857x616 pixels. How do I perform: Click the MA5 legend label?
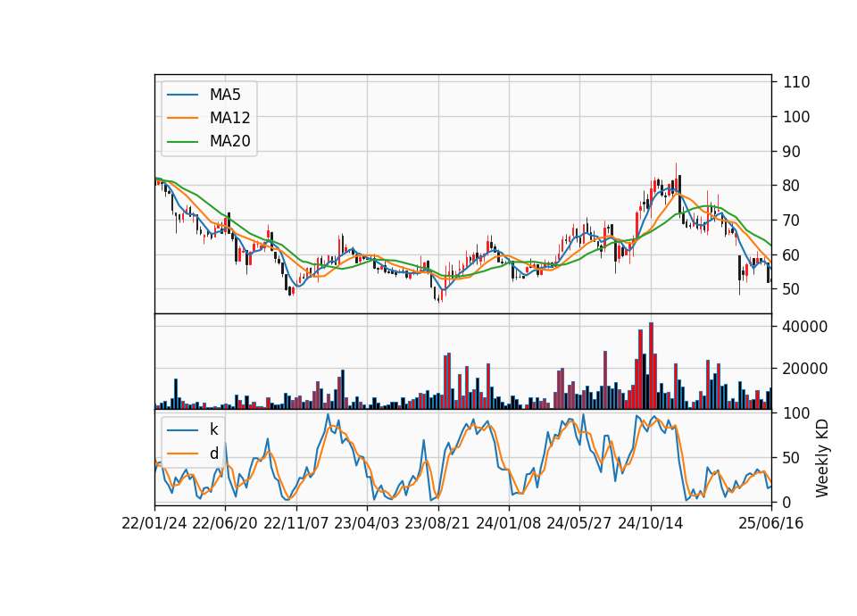(x=225, y=95)
